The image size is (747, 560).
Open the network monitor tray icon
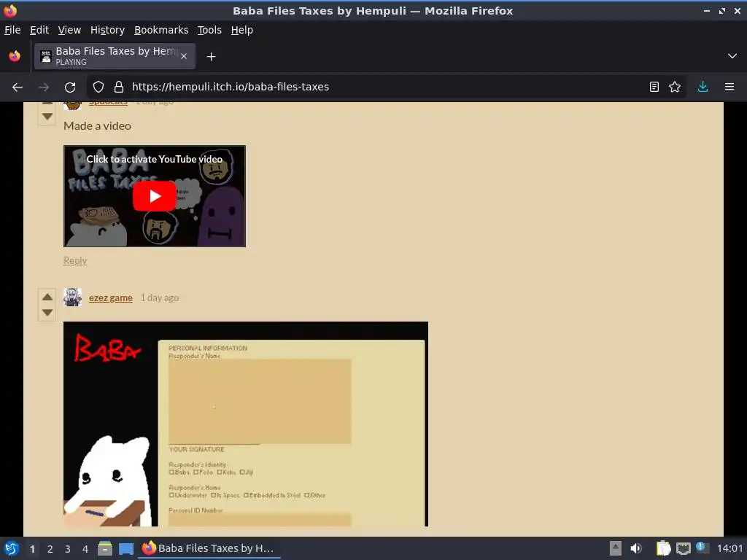tap(683, 548)
